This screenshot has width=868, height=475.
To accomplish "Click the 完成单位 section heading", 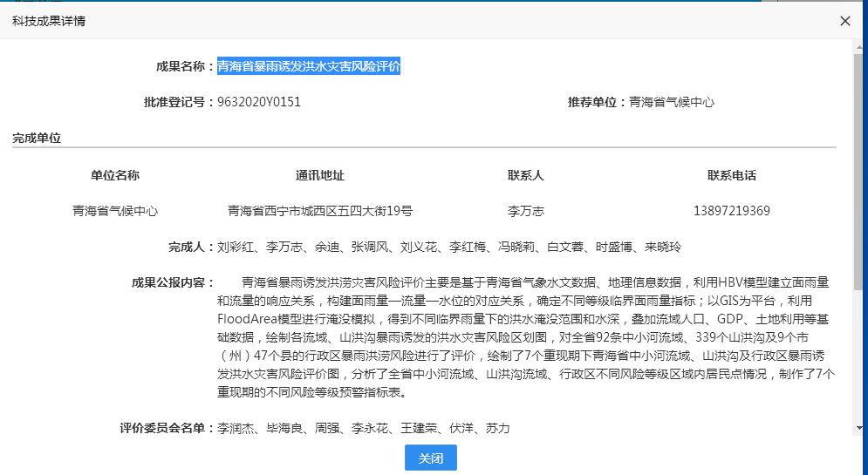I will pyautogui.click(x=37, y=138).
